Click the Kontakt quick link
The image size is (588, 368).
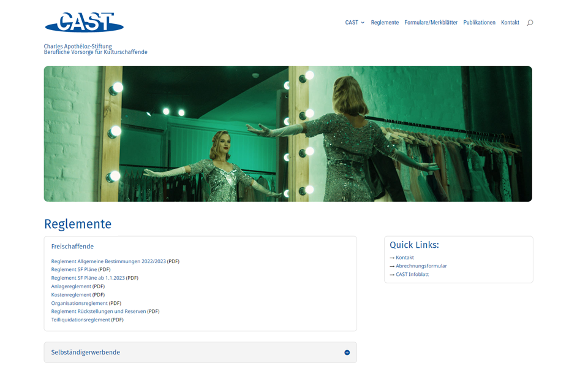(405, 258)
